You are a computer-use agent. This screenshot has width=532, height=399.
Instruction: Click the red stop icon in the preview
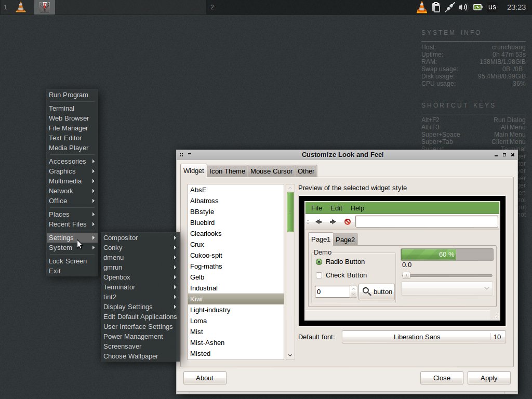pos(348,221)
